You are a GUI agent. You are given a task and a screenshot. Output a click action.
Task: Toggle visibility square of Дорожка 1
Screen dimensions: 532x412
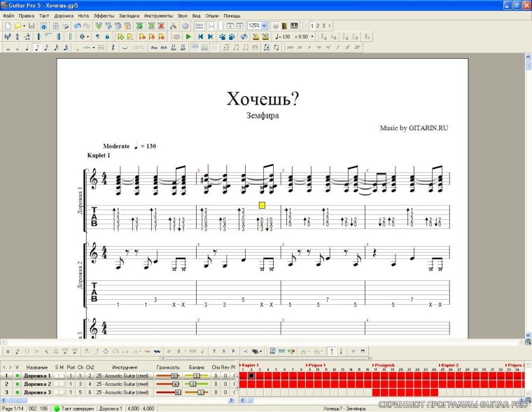point(17,376)
